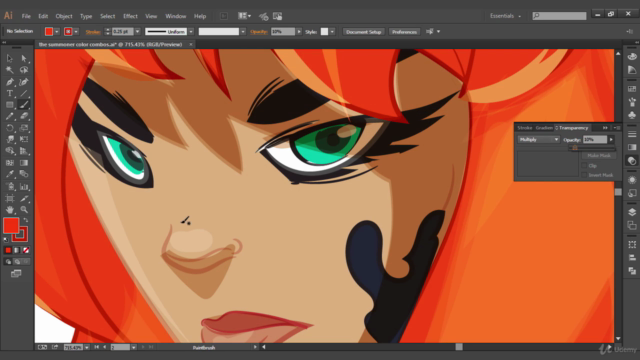
Task: Open the control bar Opacity slider arrow
Action: click(x=299, y=31)
